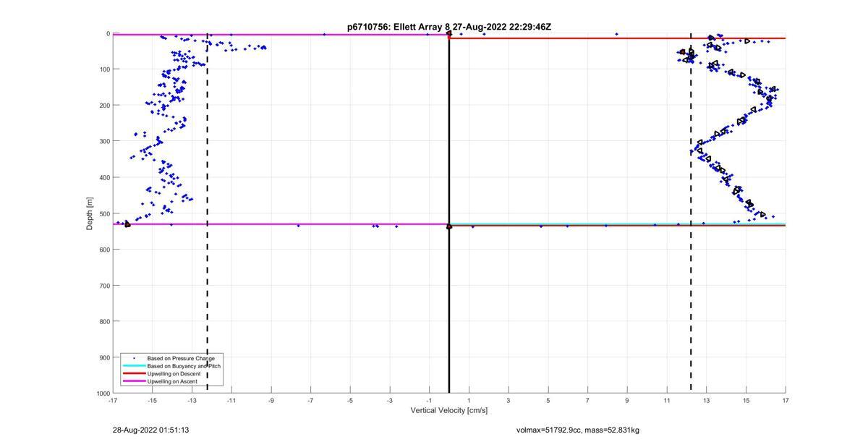The width and height of the screenshot is (868, 442).
Task: Click the red line sample in legend
Action: 133,374
